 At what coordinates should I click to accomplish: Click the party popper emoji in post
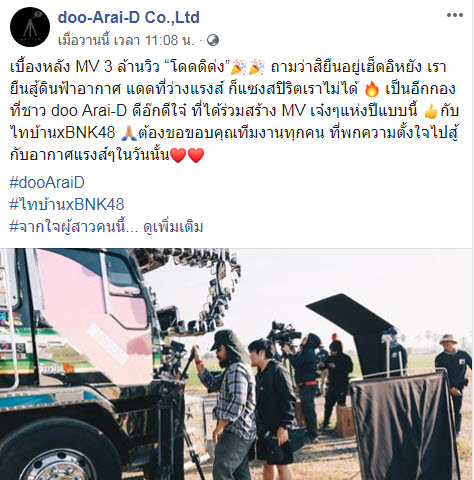pyautogui.click(x=239, y=67)
